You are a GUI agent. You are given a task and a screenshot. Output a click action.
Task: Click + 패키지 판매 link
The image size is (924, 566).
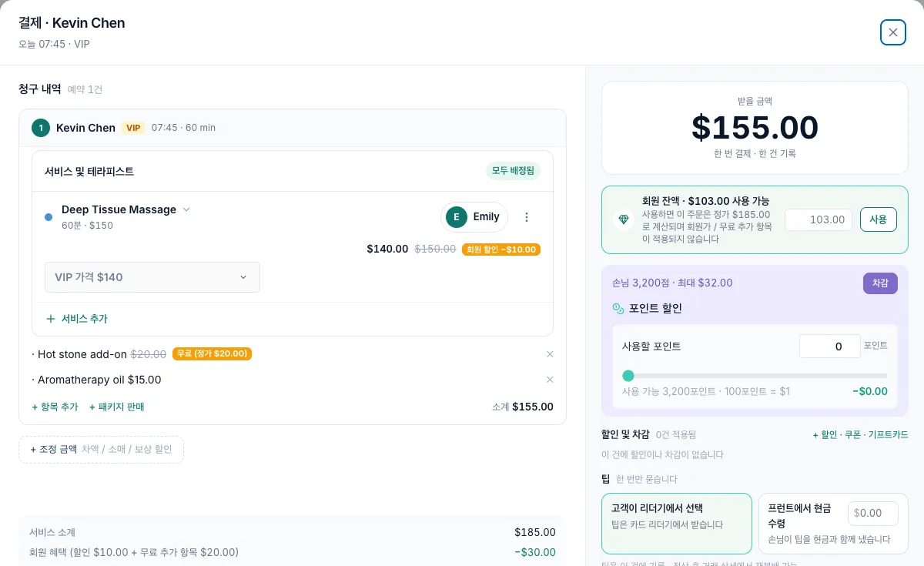116,407
